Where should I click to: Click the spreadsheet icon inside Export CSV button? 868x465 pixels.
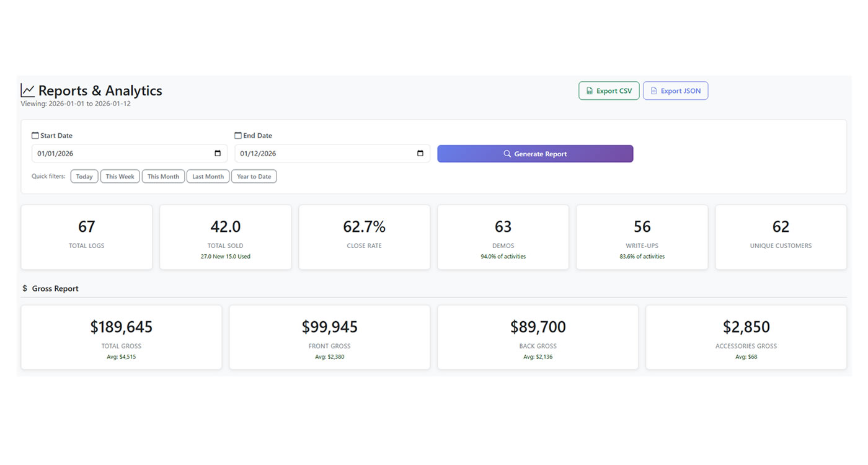[x=589, y=91]
